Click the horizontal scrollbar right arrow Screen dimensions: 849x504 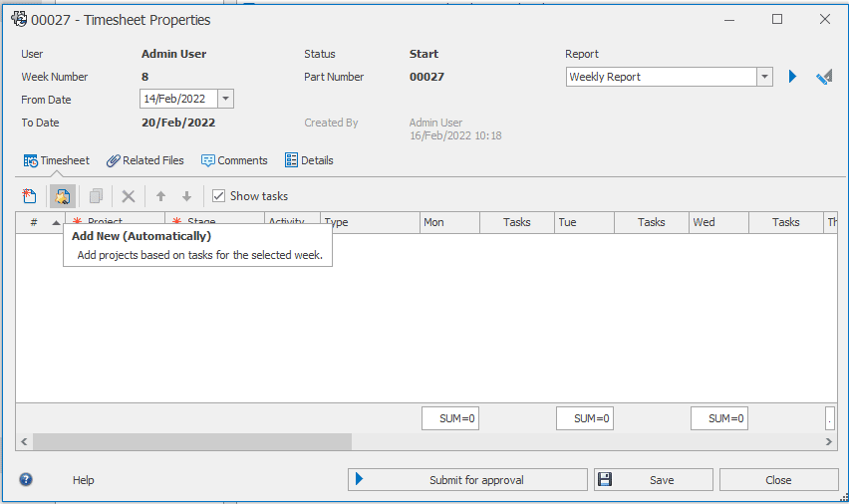tap(829, 441)
